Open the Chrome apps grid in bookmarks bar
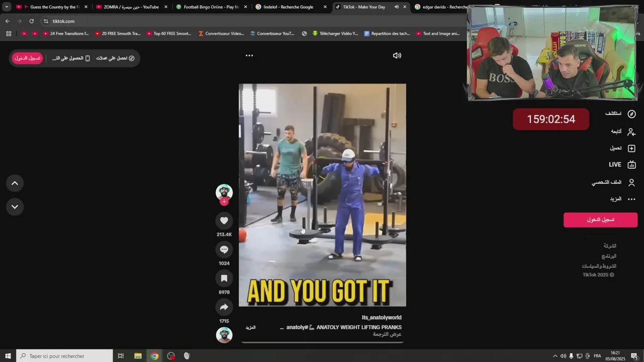Viewport: 644px width, 362px height. tap(9, 34)
